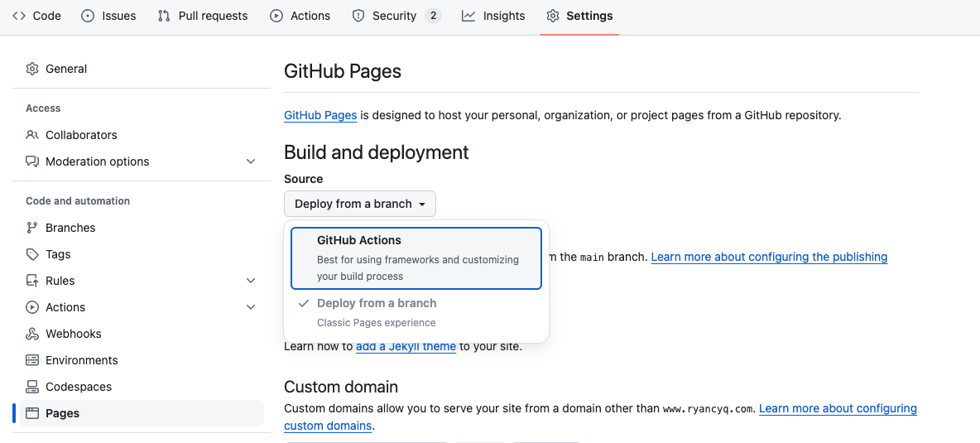Image resolution: width=980 pixels, height=443 pixels.
Task: Expand the Moderation options chevron
Action: coord(251,161)
